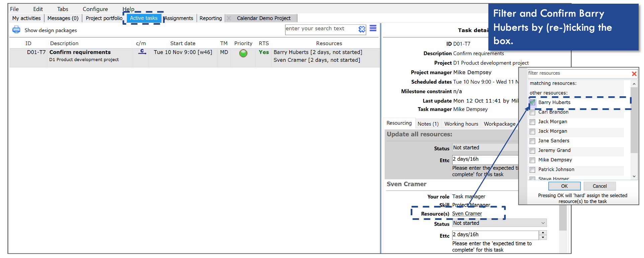The image size is (644, 258).
Task: Click the Ettc field under Sven Cramer
Action: click(495, 235)
